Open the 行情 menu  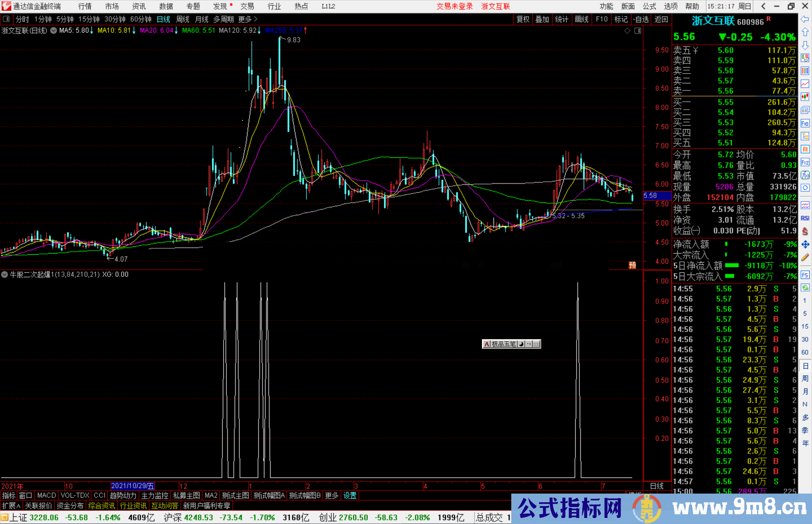coord(85,6)
